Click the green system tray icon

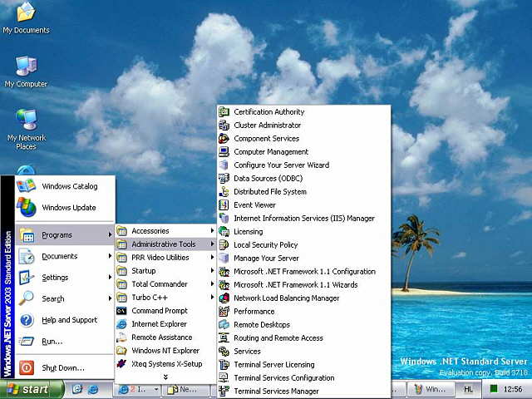click(494, 389)
